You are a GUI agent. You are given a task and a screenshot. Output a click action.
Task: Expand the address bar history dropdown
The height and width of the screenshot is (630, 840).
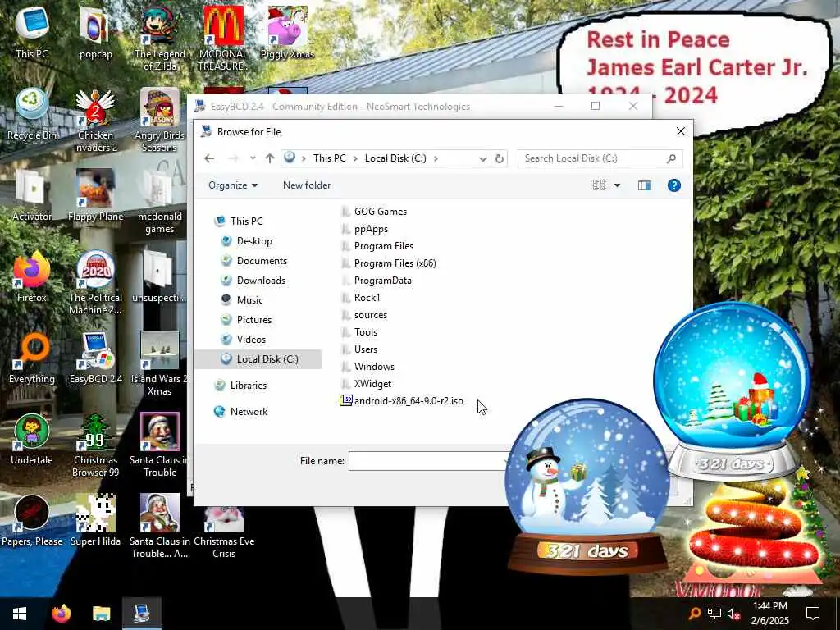(x=482, y=158)
